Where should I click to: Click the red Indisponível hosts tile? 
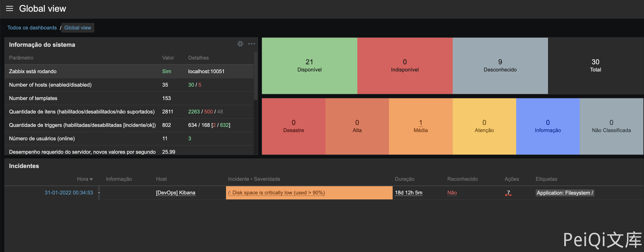coord(405,66)
